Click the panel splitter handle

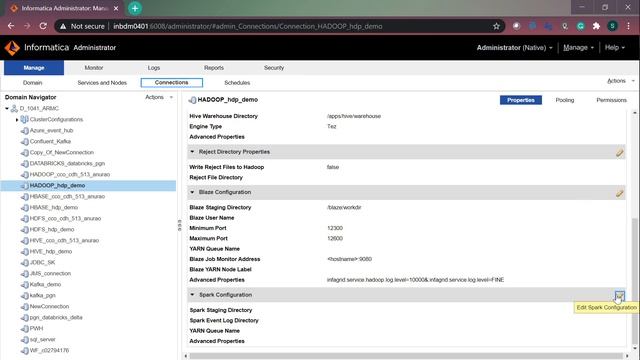coord(180,225)
